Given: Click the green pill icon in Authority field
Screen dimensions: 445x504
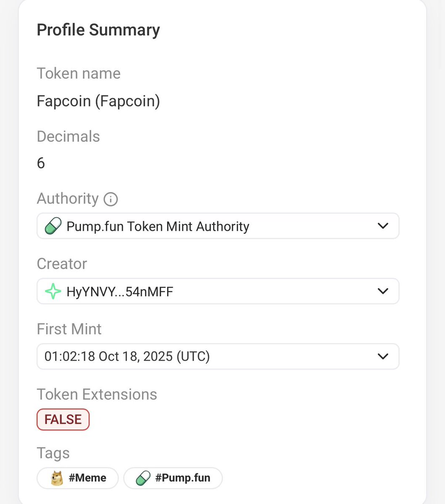Looking at the screenshot, I should (x=53, y=226).
